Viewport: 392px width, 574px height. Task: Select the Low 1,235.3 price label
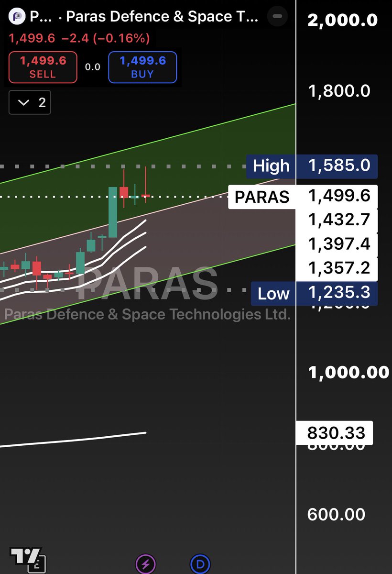pos(314,293)
